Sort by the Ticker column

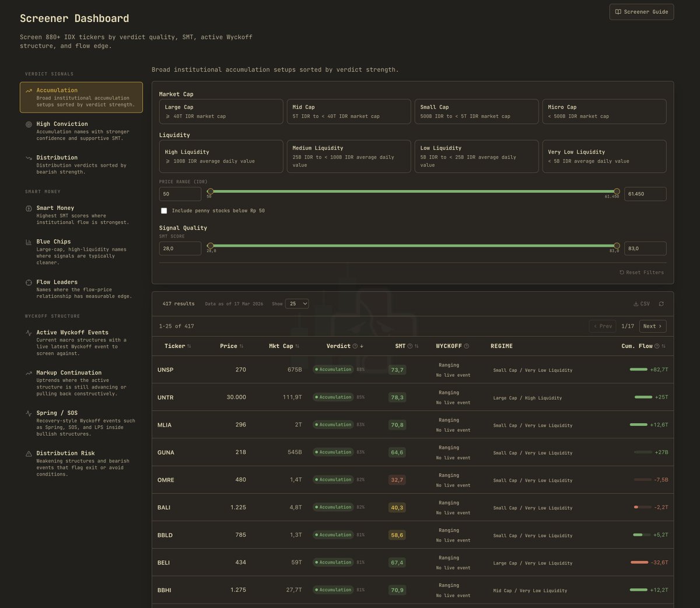[x=178, y=346]
